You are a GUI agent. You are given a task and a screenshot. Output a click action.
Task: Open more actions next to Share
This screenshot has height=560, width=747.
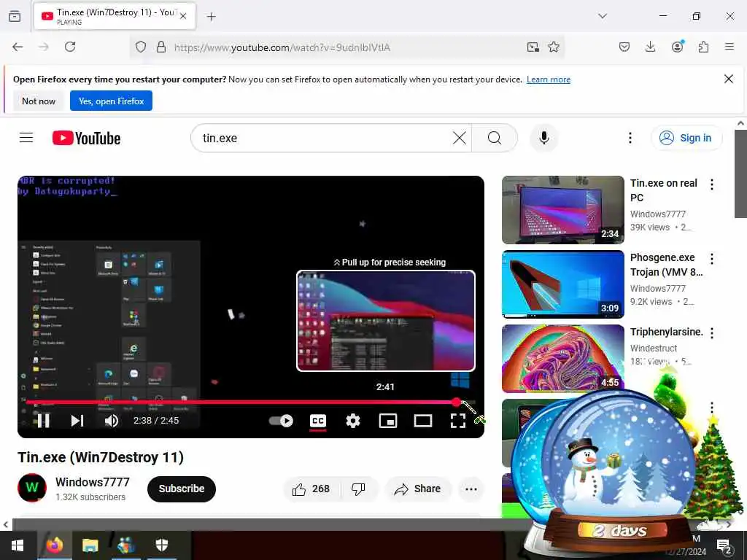(471, 489)
